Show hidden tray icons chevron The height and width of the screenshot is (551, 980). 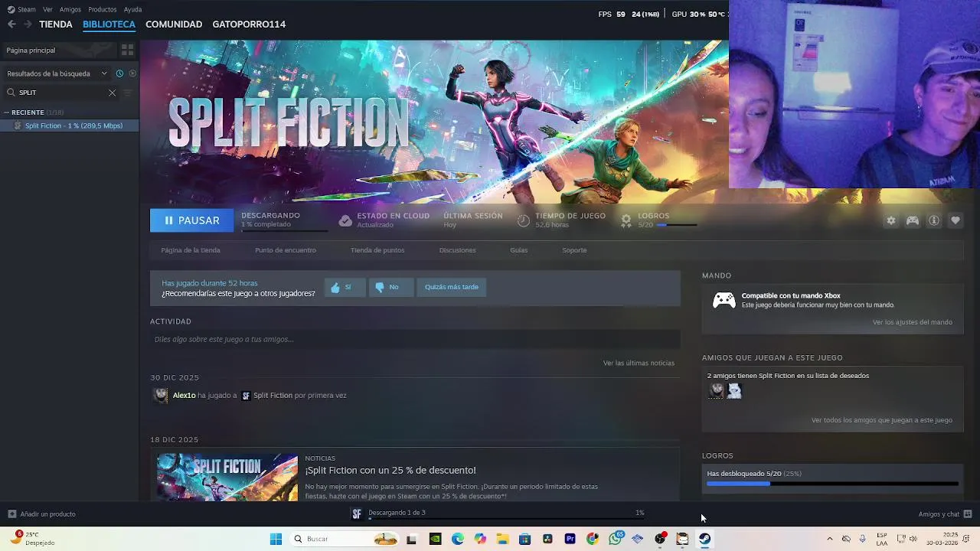click(x=830, y=539)
